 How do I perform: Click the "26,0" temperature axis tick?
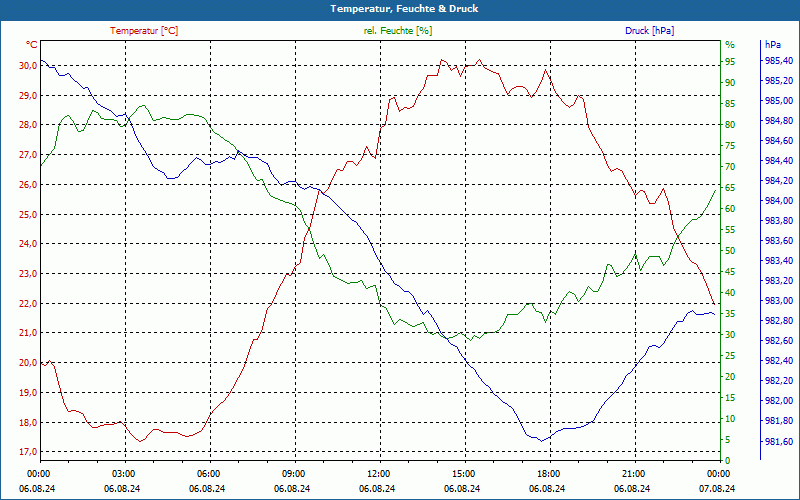[x=28, y=185]
